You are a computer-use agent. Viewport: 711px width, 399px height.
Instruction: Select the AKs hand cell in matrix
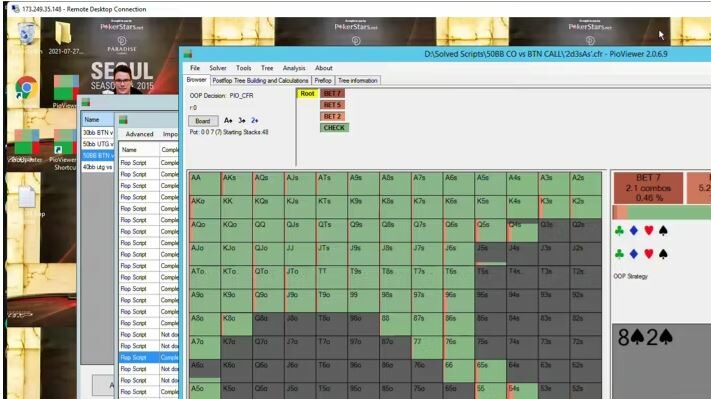point(237,184)
